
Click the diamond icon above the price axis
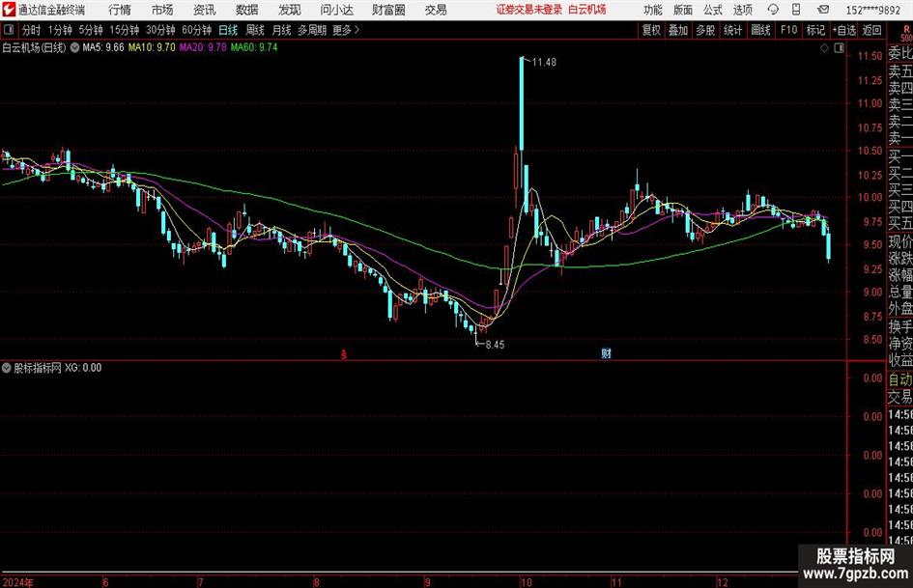[824, 48]
